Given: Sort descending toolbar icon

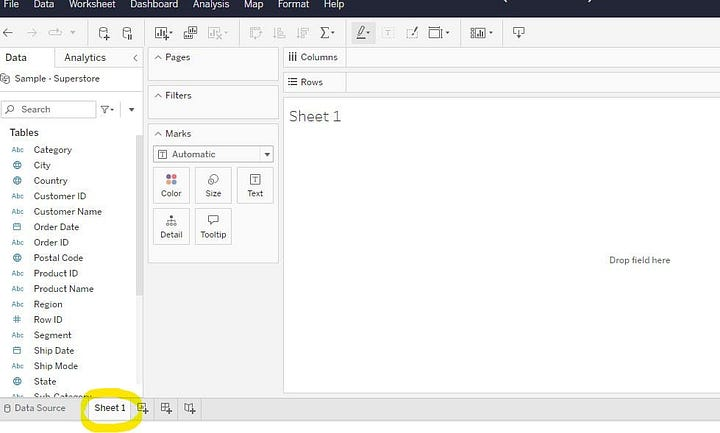Looking at the screenshot, I should pyautogui.click(x=302, y=33).
